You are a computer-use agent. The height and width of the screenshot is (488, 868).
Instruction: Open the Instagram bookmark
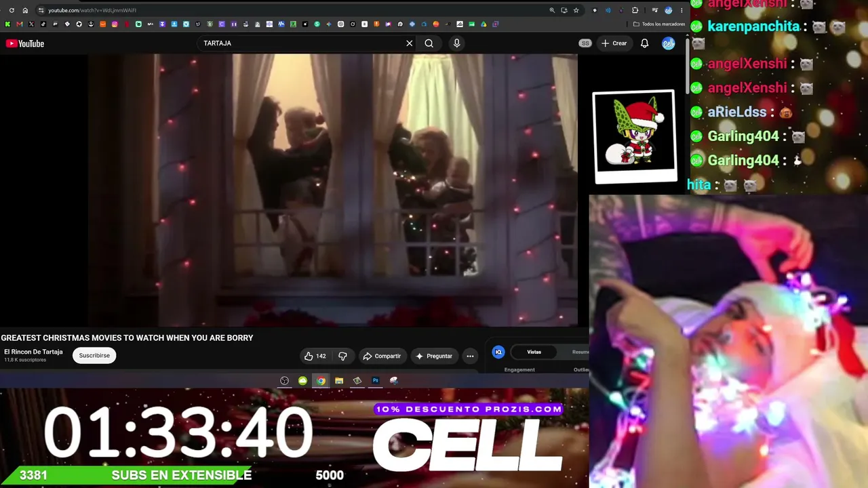[115, 24]
